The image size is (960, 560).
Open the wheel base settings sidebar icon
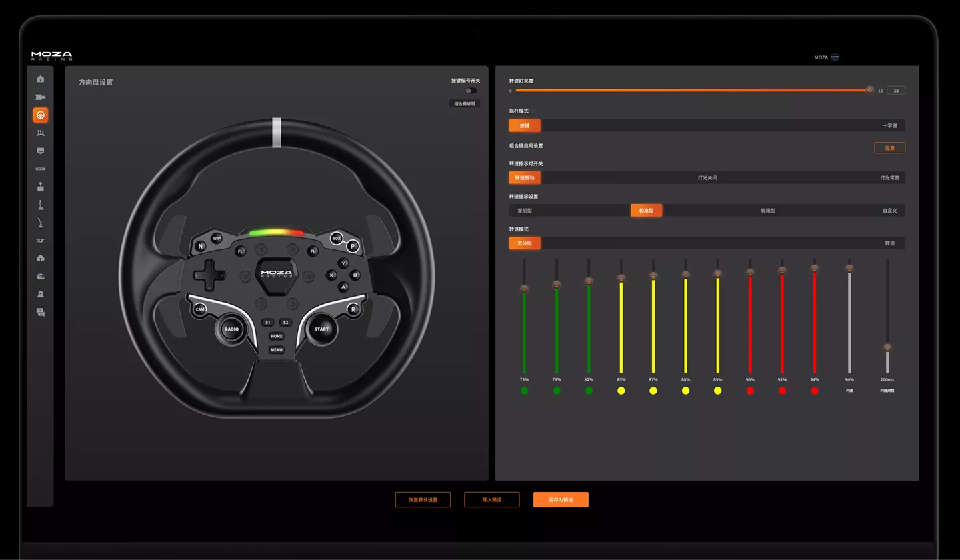coord(41,97)
